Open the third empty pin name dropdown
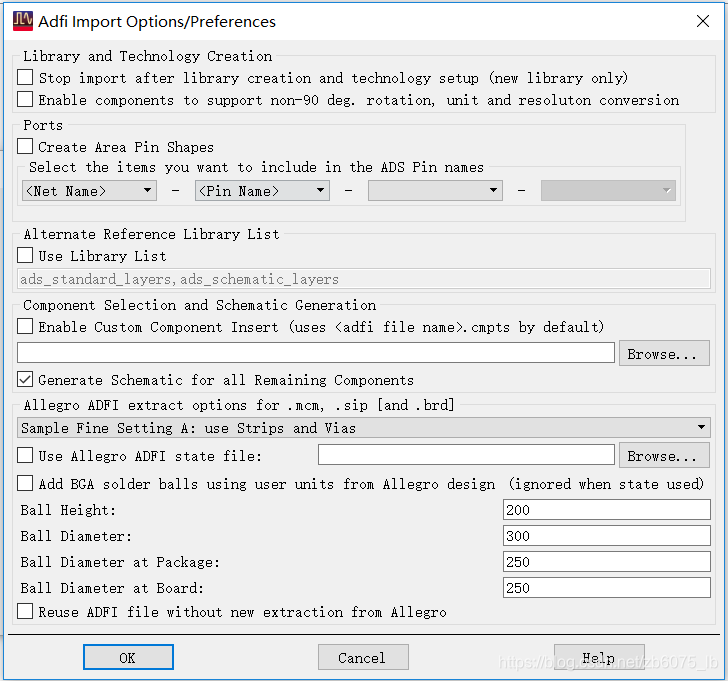 pos(436,191)
